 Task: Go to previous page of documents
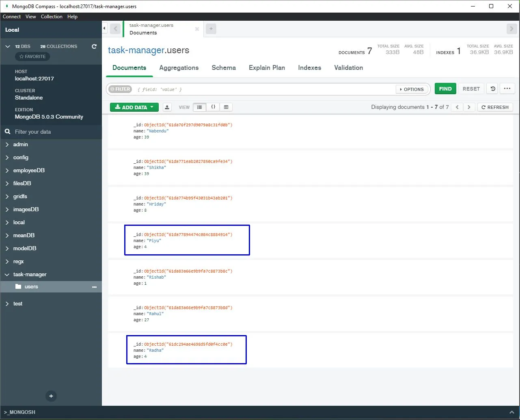[x=457, y=107]
